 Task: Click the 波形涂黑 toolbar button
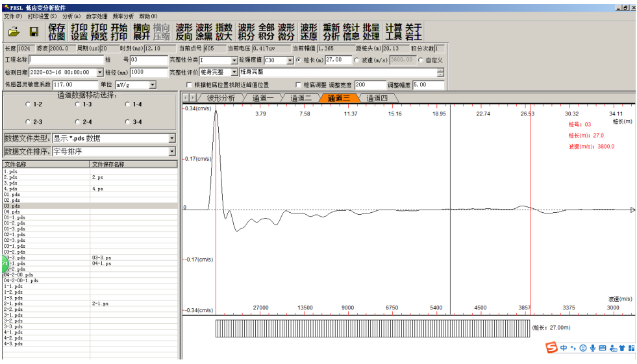pos(204,32)
